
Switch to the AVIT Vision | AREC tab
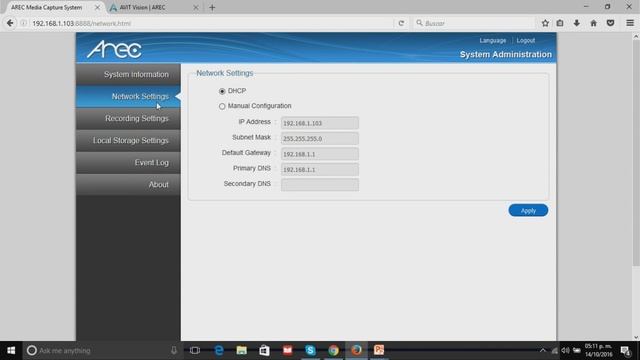(x=143, y=7)
